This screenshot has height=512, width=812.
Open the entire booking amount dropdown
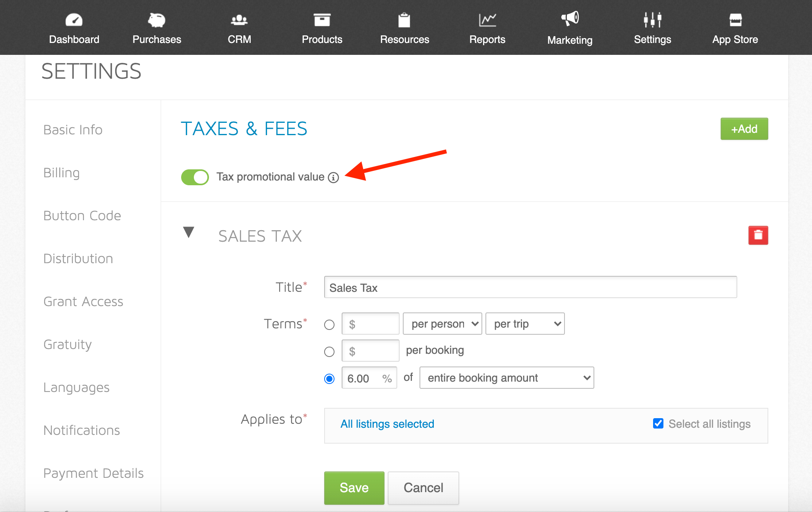[507, 378]
